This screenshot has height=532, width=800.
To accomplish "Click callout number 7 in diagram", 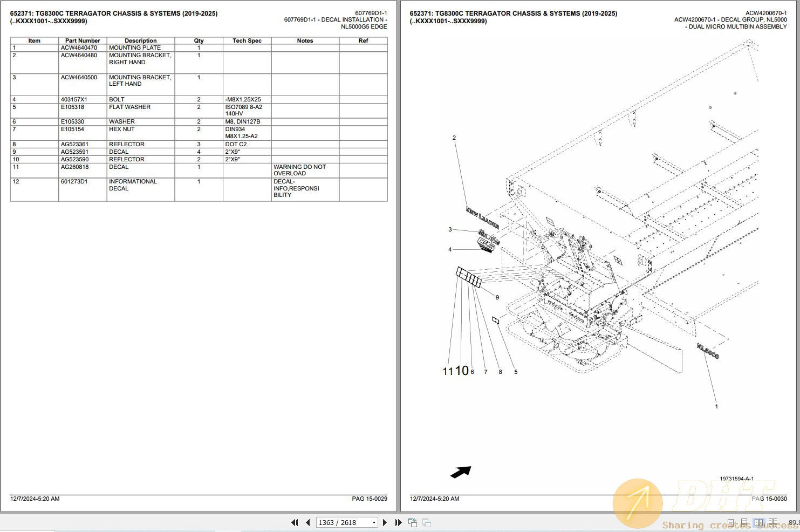I will [x=486, y=372].
